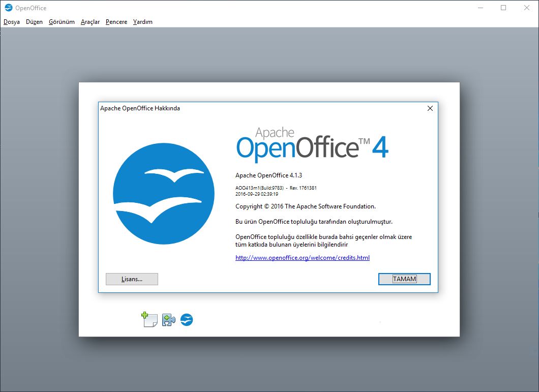This screenshot has height=392, width=539.
Task: Click the Apache OpenOffice 4.1.3 version text
Action: pyautogui.click(x=269, y=175)
